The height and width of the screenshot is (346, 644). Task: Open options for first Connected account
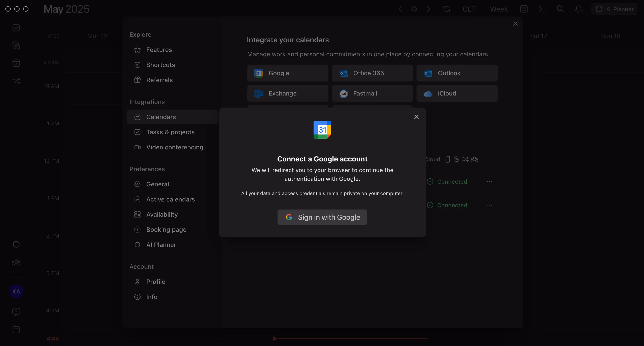click(489, 181)
